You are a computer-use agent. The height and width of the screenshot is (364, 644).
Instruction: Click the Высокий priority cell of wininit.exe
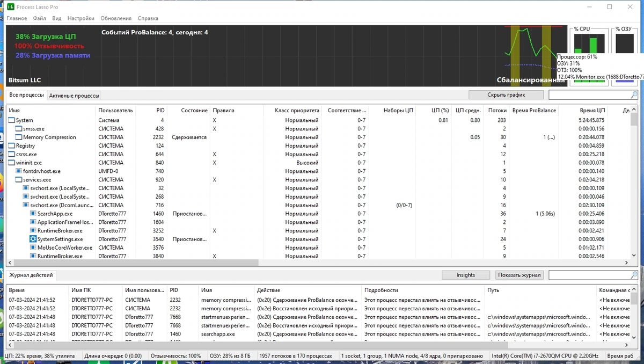(x=308, y=163)
